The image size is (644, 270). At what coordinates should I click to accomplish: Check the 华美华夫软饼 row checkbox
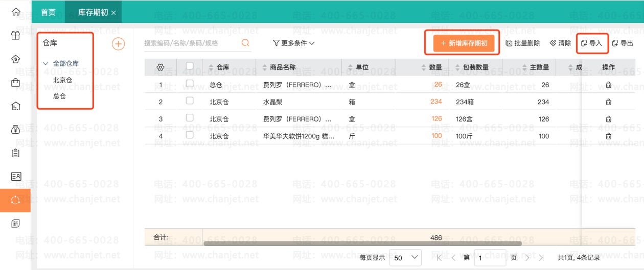[190, 135]
